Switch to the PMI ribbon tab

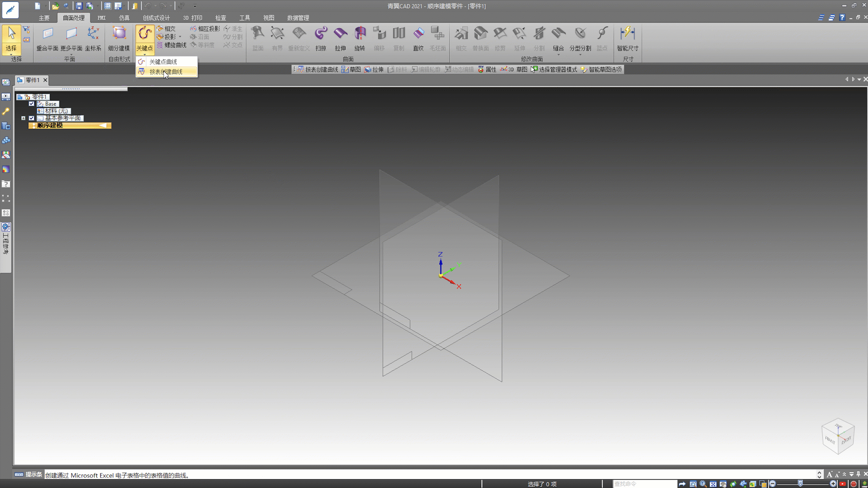click(102, 18)
